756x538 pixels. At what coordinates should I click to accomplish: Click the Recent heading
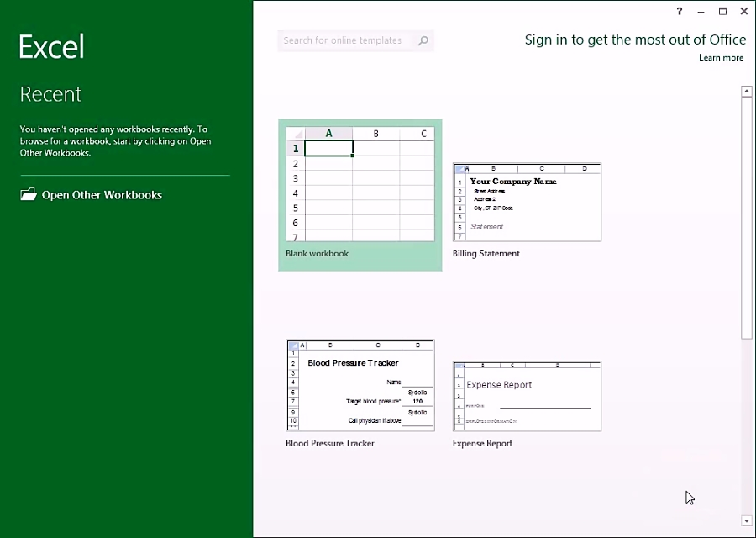50,94
